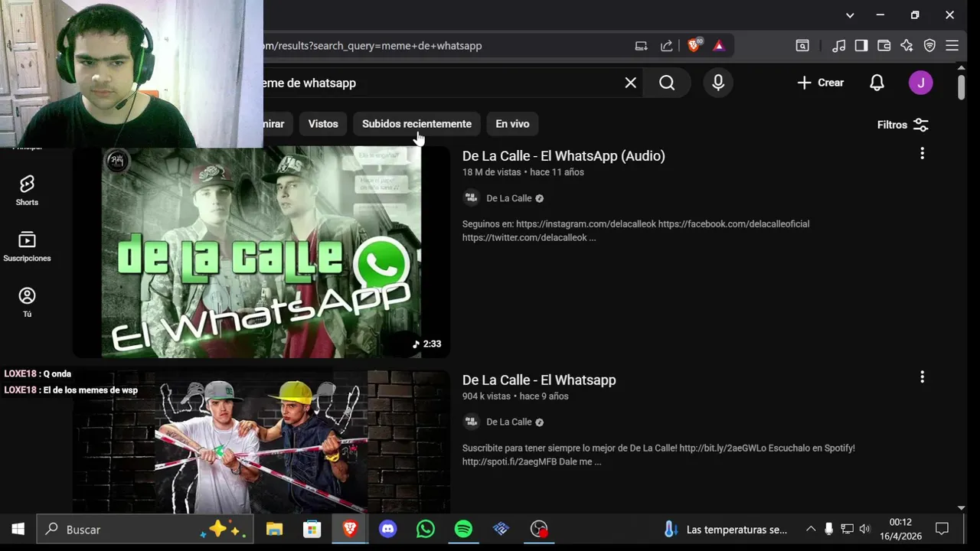The image size is (980, 551).
Task: Select the En vivo filter chip
Action: coord(512,124)
